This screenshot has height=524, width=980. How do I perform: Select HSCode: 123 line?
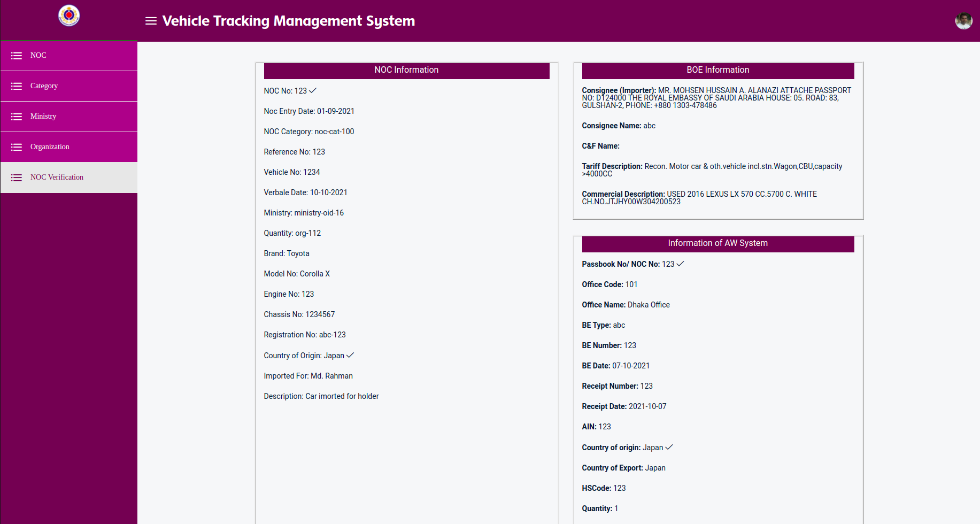click(x=604, y=488)
